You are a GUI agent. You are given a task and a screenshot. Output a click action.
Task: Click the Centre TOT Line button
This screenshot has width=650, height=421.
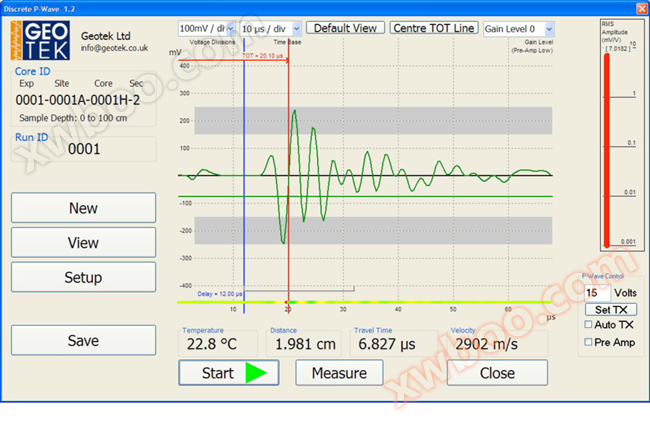[x=434, y=28]
